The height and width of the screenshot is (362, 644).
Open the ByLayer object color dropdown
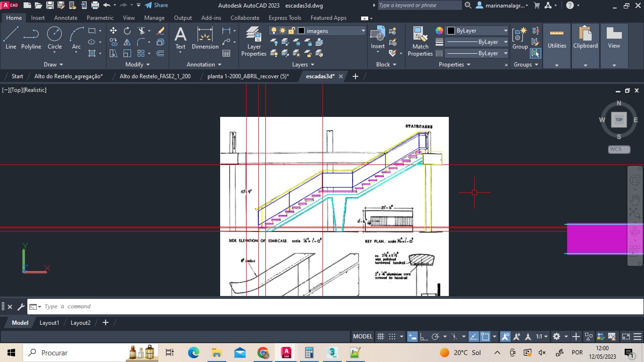[x=477, y=31]
